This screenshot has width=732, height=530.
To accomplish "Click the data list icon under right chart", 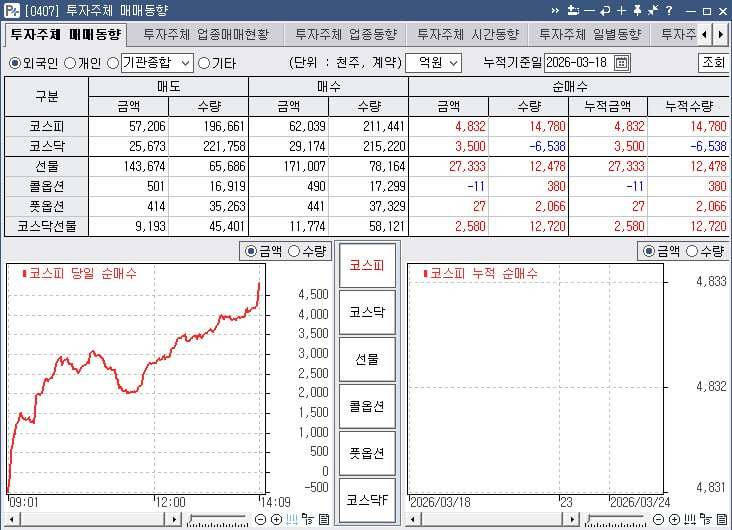I will [723, 520].
